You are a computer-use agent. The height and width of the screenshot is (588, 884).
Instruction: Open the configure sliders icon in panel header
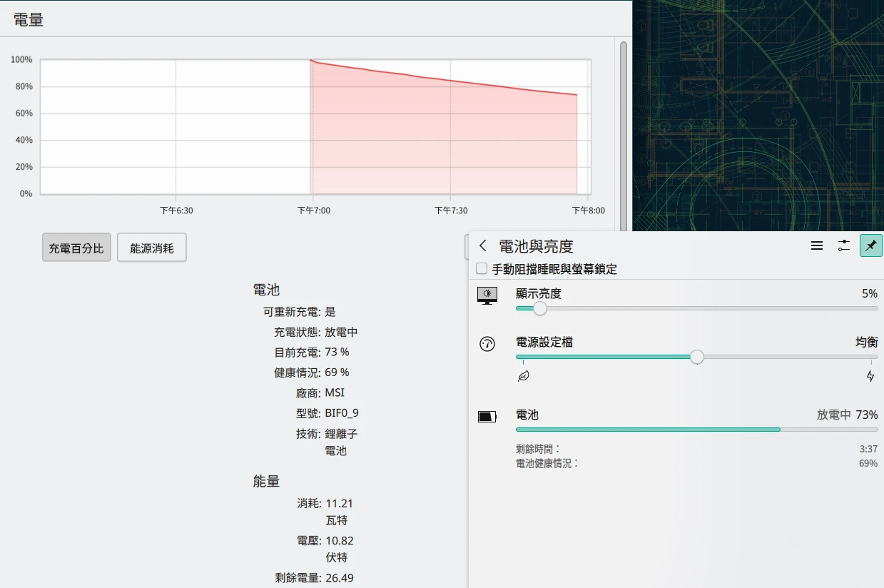(844, 246)
